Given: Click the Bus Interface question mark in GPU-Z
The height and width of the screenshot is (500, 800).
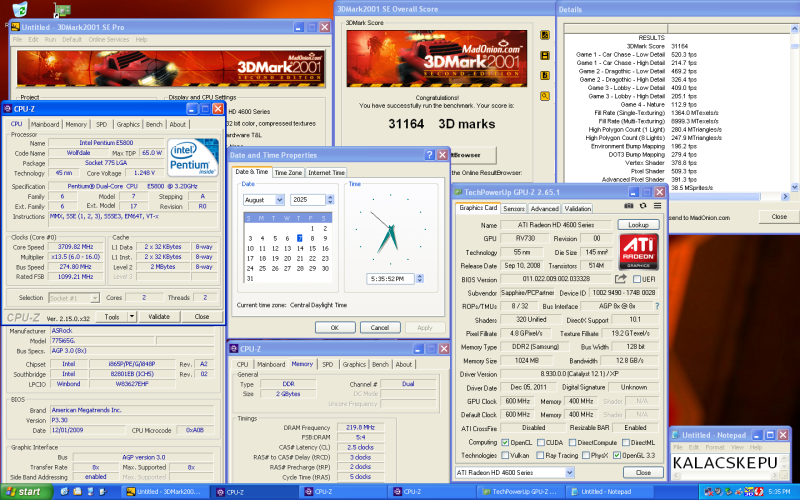Looking at the screenshot, I should 657,306.
